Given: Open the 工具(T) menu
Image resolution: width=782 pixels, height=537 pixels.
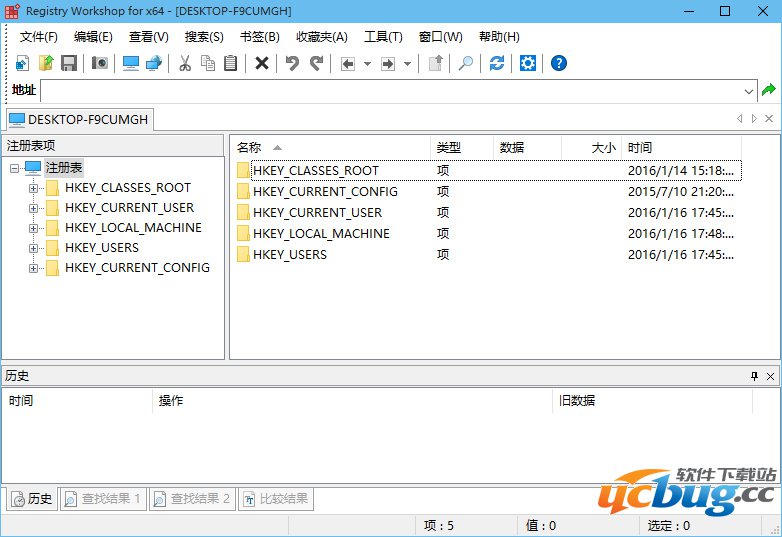Looking at the screenshot, I should [383, 37].
